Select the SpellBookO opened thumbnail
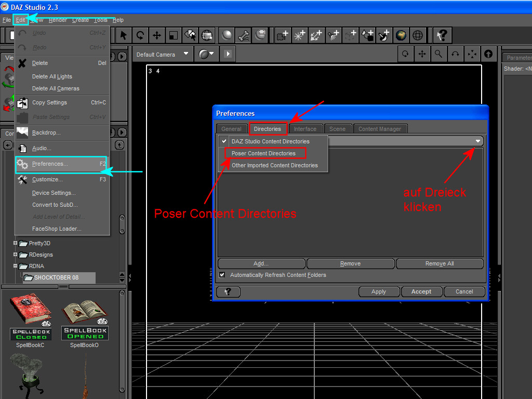Screen dimensions: 532x399 pos(85,320)
